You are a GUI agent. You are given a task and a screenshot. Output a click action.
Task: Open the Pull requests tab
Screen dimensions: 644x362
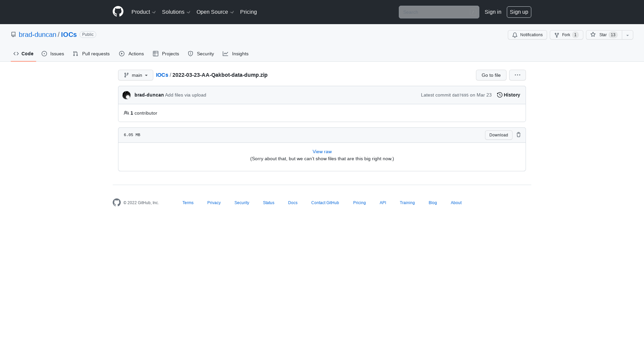click(91, 54)
